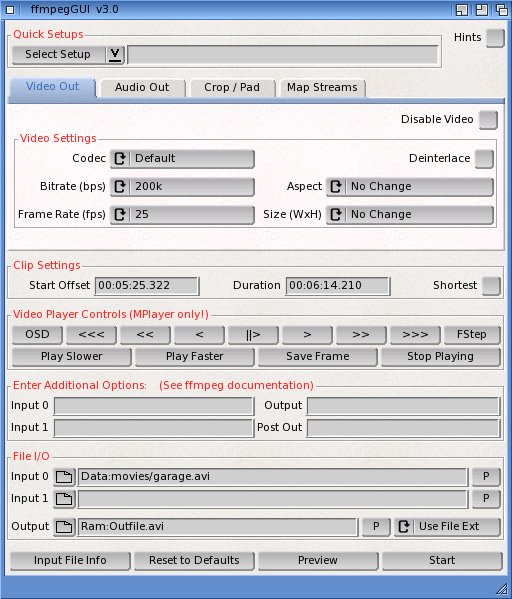512x599 pixels.
Task: Click the fastest forward >>> button
Action: pyautogui.click(x=415, y=335)
